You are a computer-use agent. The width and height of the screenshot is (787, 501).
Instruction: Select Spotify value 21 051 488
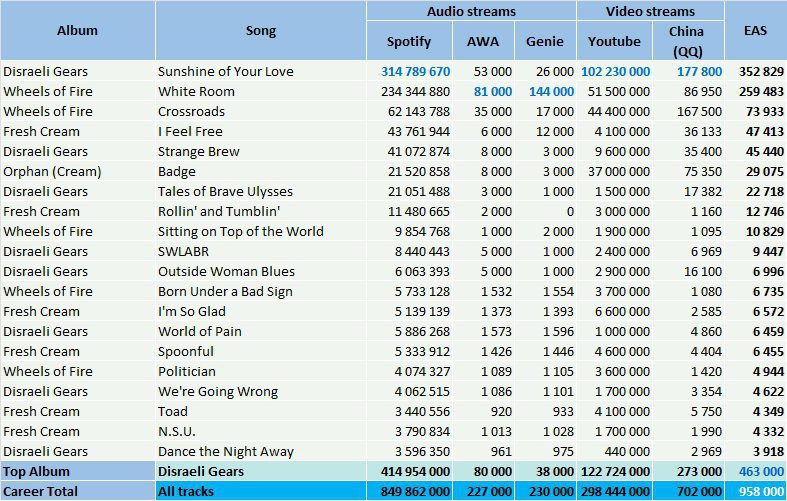pyautogui.click(x=419, y=192)
